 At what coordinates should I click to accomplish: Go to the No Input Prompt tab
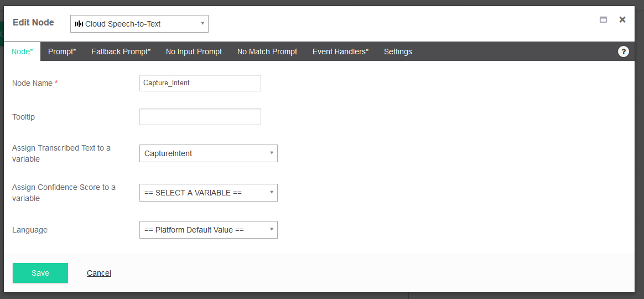[x=194, y=51]
